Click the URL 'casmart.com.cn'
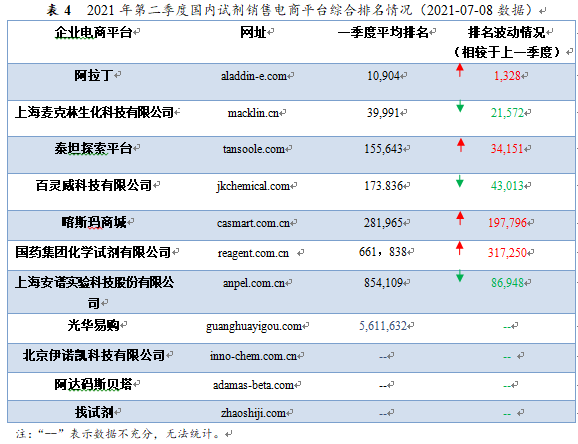Image resolution: width=578 pixels, height=444 pixels. click(x=254, y=223)
